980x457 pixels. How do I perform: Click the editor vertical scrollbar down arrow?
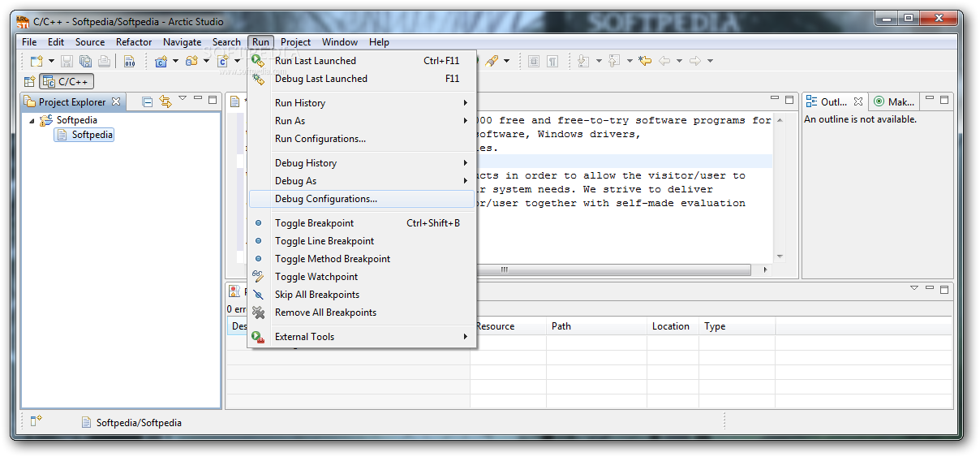pyautogui.click(x=780, y=257)
